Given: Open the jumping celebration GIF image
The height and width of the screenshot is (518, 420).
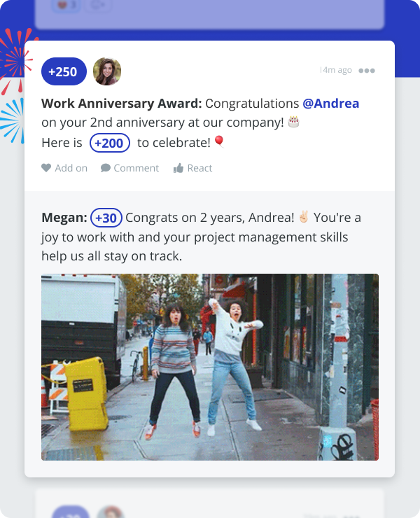Looking at the screenshot, I should (x=210, y=367).
